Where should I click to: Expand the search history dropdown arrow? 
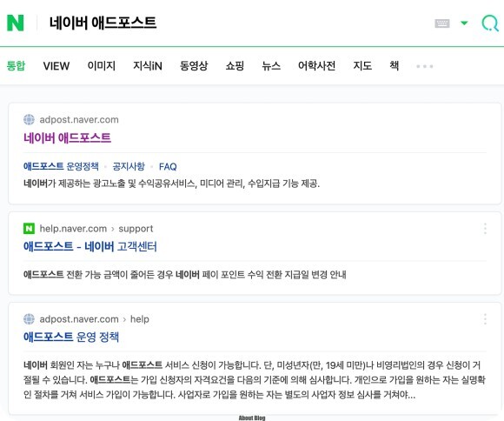[464, 23]
